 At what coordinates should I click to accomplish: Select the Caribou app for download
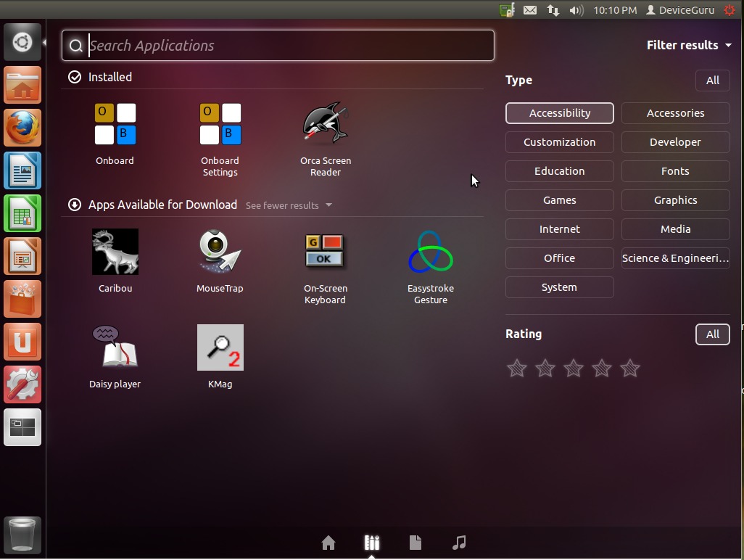115,261
